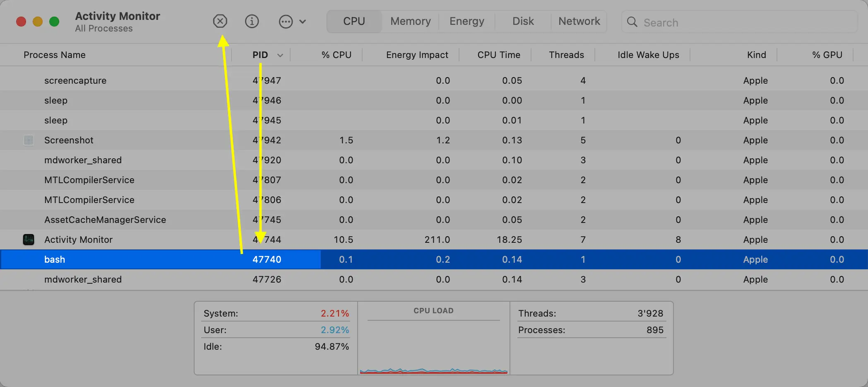Sort by Idle Wake Ups column header
The width and height of the screenshot is (868, 387).
(x=648, y=55)
